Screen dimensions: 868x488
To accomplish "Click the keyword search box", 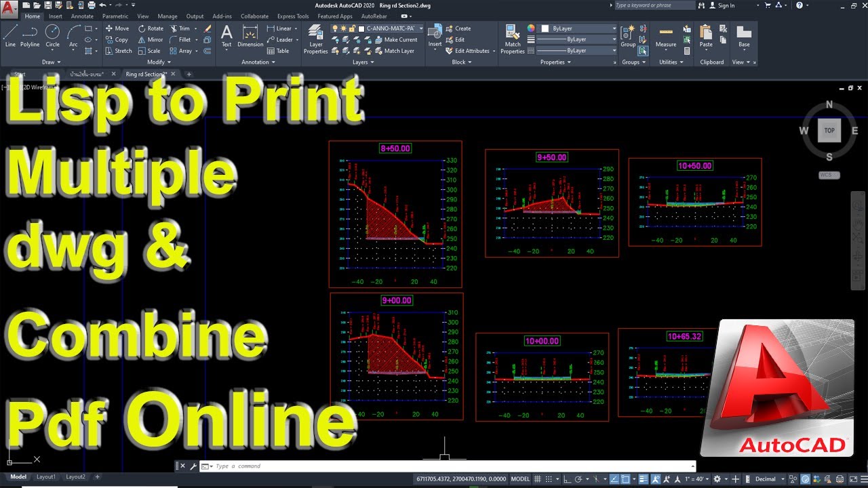I will point(654,5).
